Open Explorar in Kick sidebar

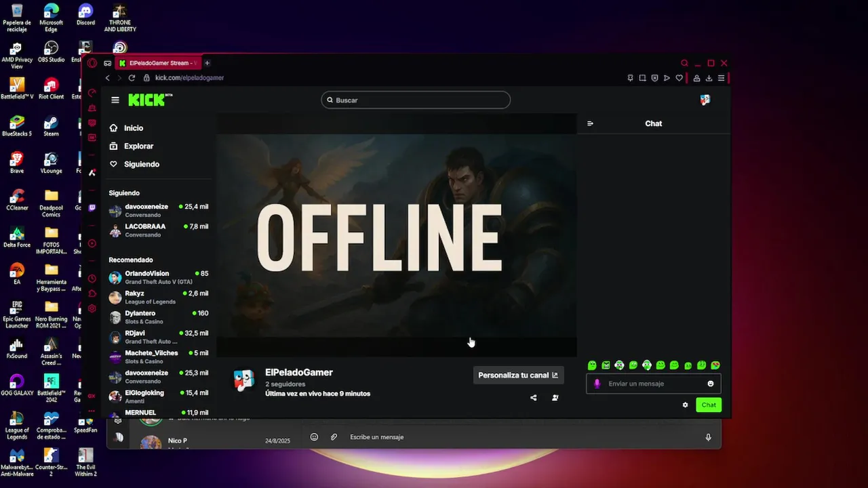click(x=132, y=146)
